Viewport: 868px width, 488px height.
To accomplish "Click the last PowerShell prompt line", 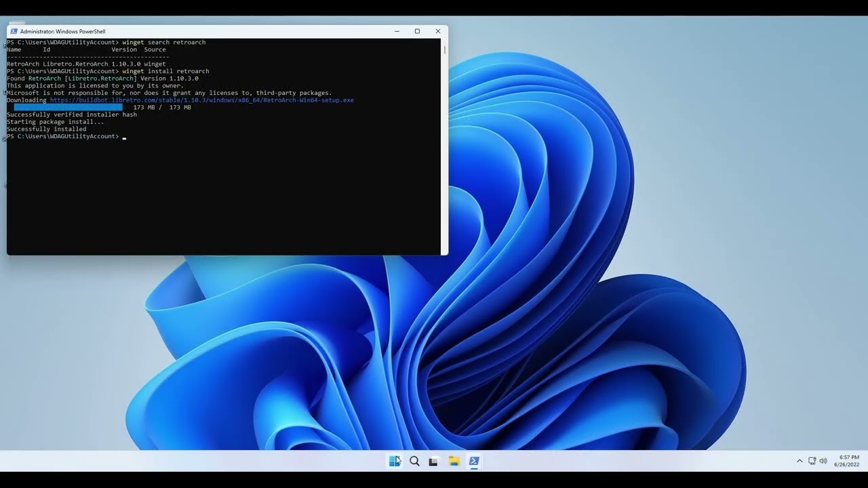I will (66, 136).
